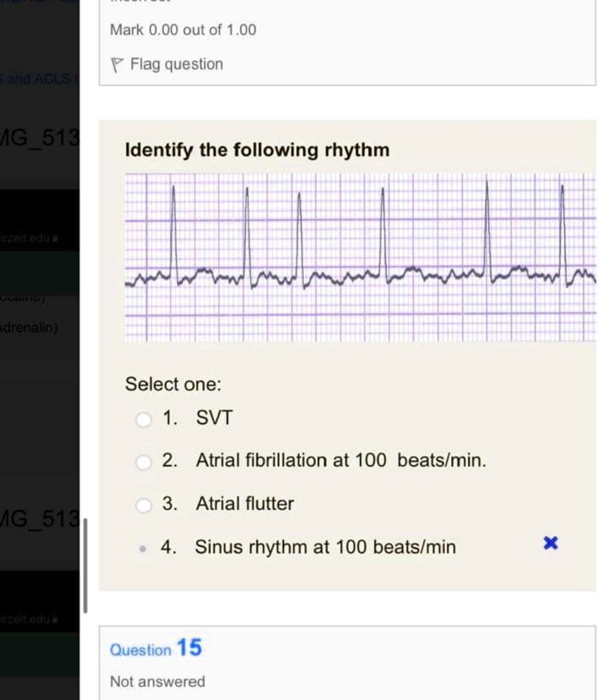
Task: Click the Flag question link text
Action: click(x=176, y=64)
